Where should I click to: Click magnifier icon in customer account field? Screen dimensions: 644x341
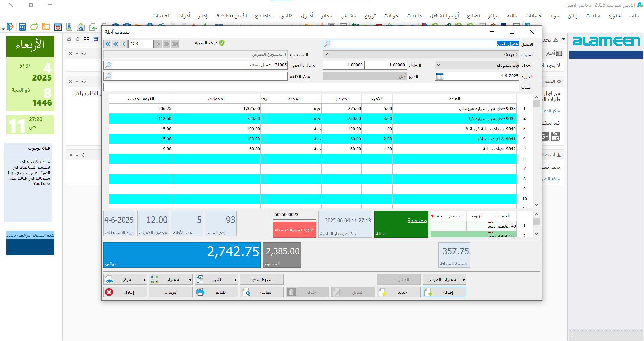click(x=108, y=65)
